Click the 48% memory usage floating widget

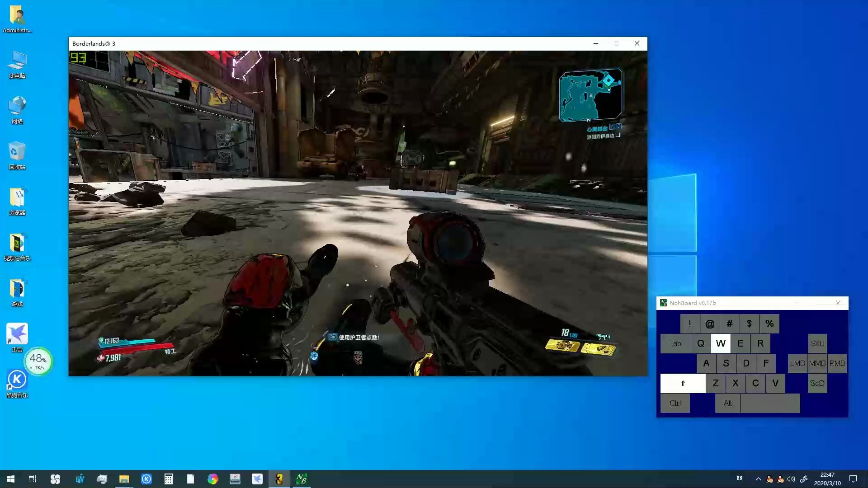click(x=38, y=361)
